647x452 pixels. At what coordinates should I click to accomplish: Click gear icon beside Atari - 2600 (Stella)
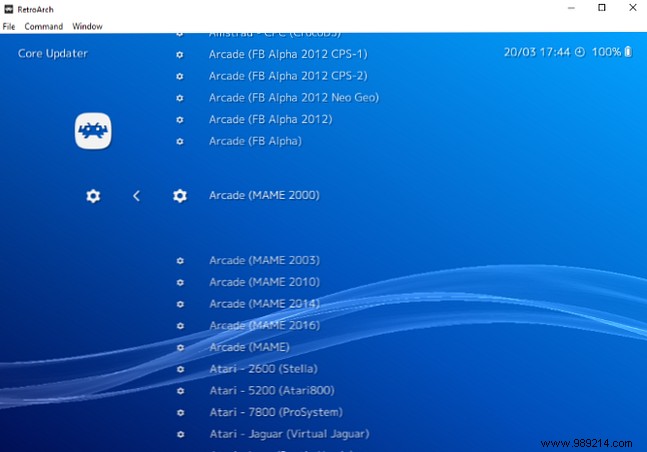(180, 369)
